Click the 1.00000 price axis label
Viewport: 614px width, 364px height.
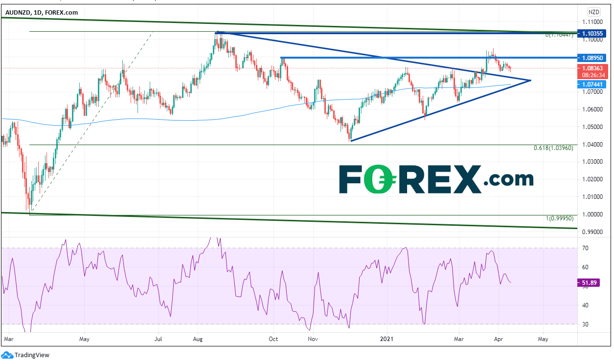pos(592,214)
